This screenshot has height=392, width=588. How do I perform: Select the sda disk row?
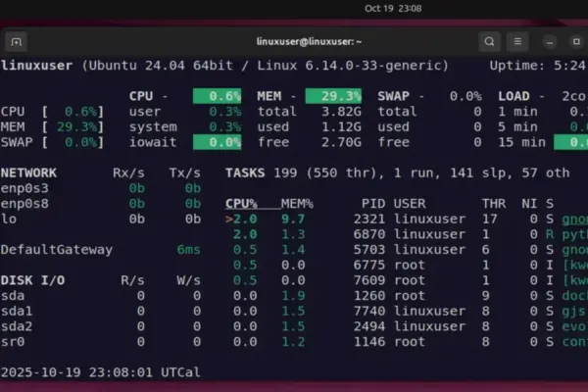pos(101,296)
